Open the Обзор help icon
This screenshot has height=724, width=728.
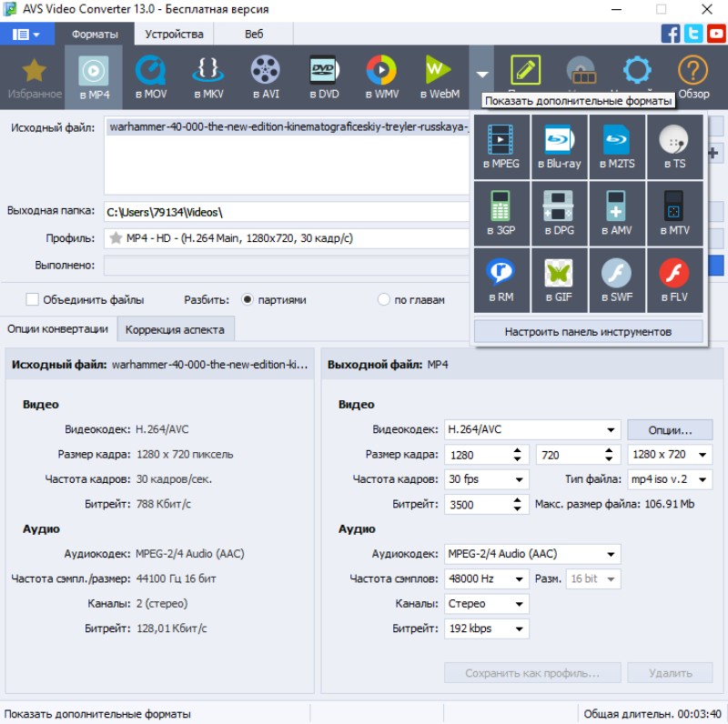point(693,77)
